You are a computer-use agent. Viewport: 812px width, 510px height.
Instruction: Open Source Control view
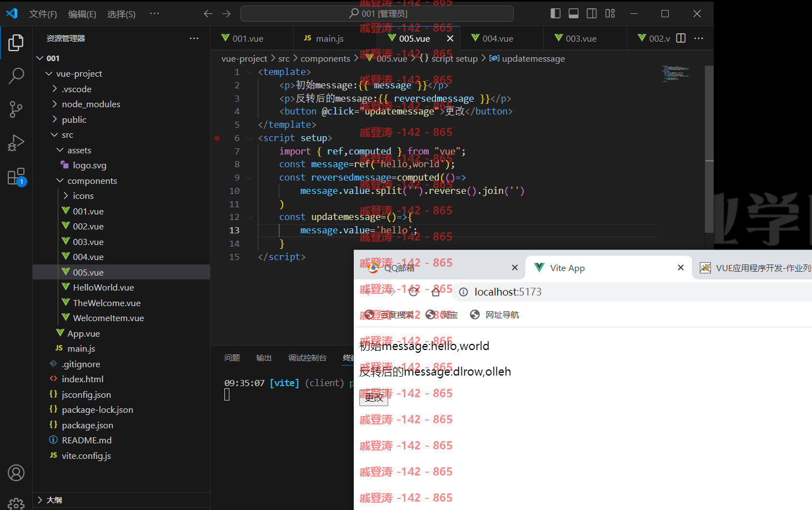click(x=16, y=109)
